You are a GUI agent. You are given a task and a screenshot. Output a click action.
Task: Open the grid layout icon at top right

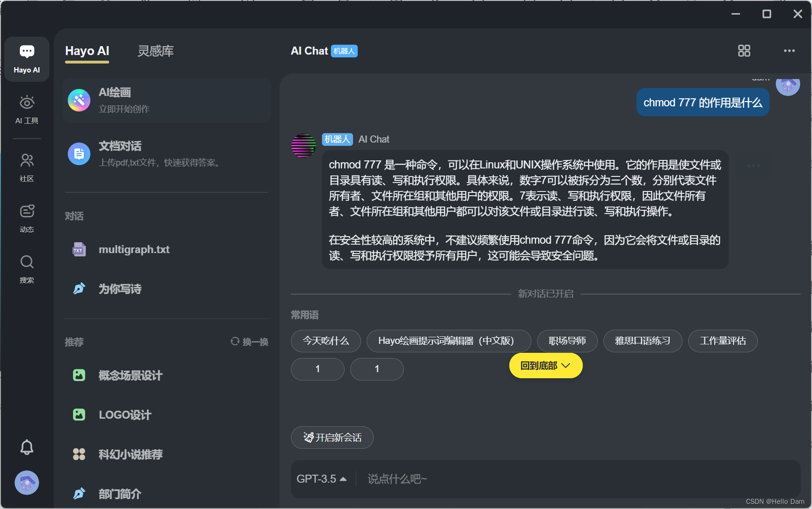click(744, 51)
